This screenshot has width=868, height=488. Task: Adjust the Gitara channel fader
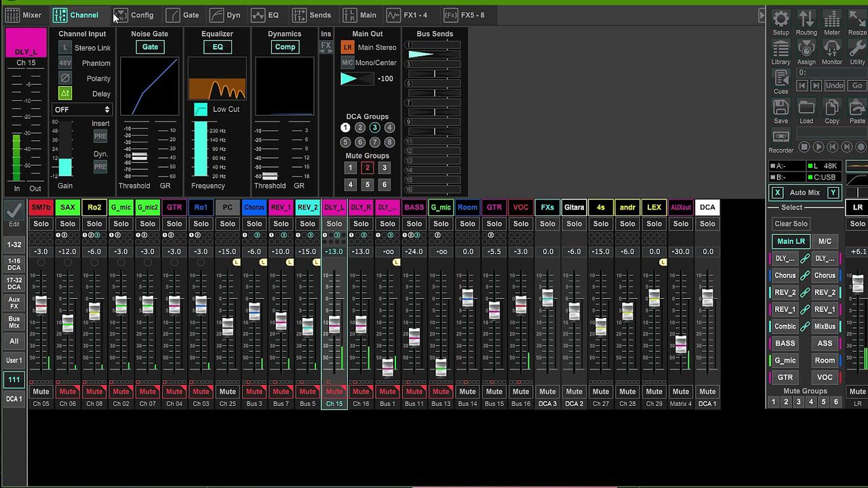pyautogui.click(x=574, y=310)
